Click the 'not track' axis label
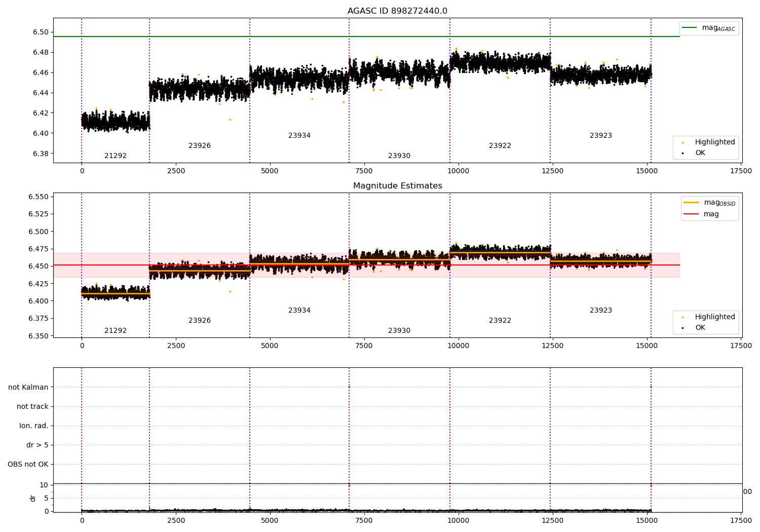Image resolution: width=760 pixels, height=532 pixels. tap(32, 406)
